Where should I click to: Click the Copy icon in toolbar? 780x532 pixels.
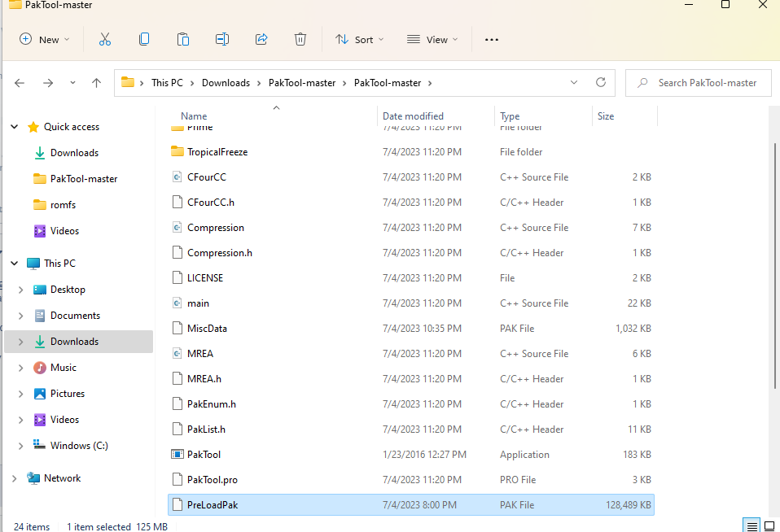pos(144,39)
